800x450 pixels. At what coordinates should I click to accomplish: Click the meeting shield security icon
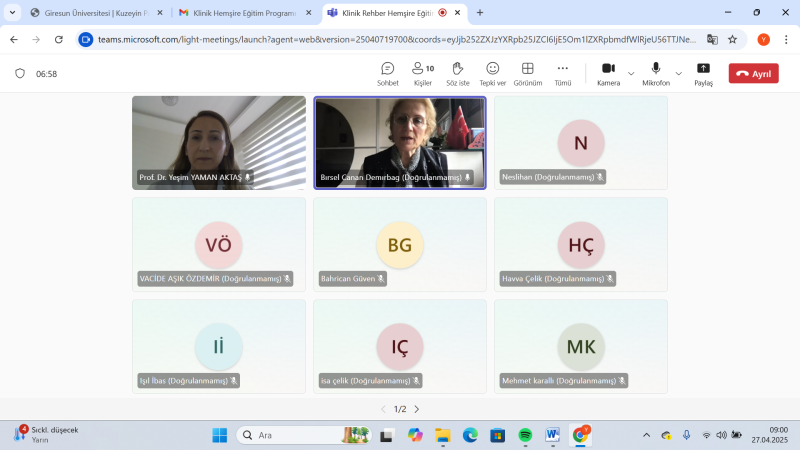tap(20, 73)
